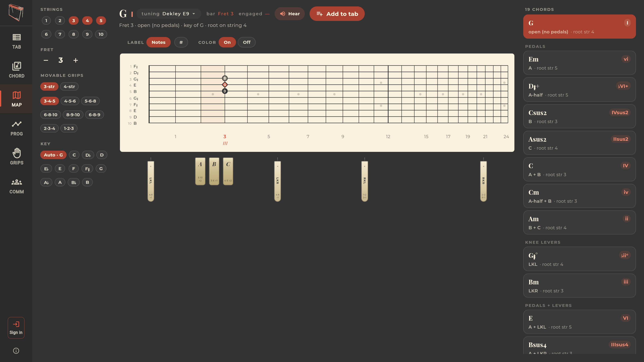Open the PROG progression section

pyautogui.click(x=17, y=128)
